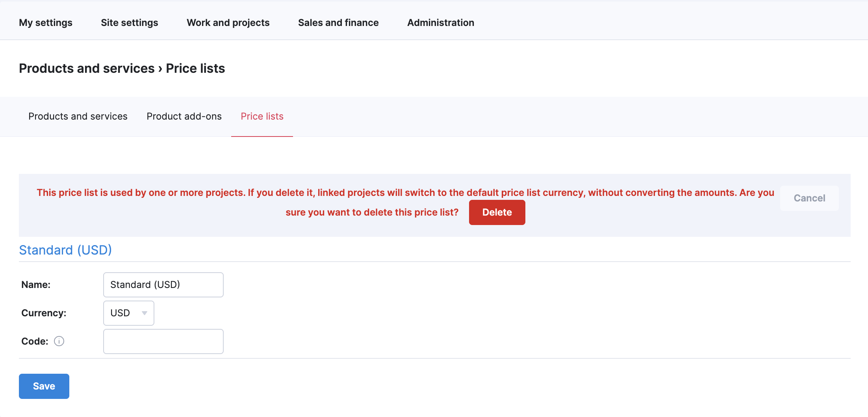Select the Price lists tab
The image size is (868, 417).
262,116
